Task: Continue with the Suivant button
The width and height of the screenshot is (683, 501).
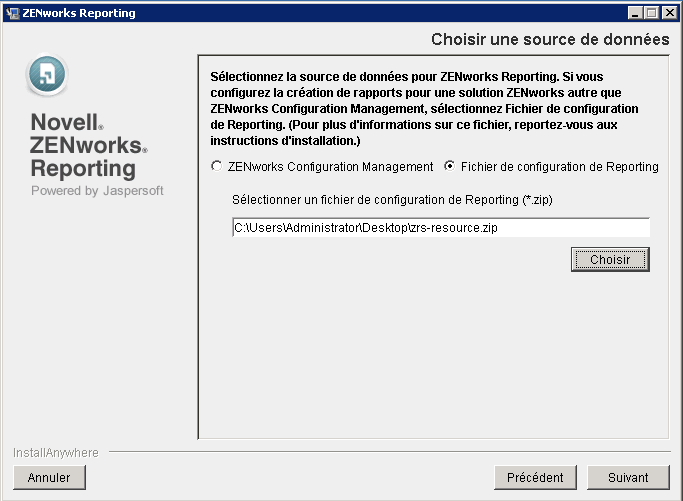Action: (x=628, y=477)
